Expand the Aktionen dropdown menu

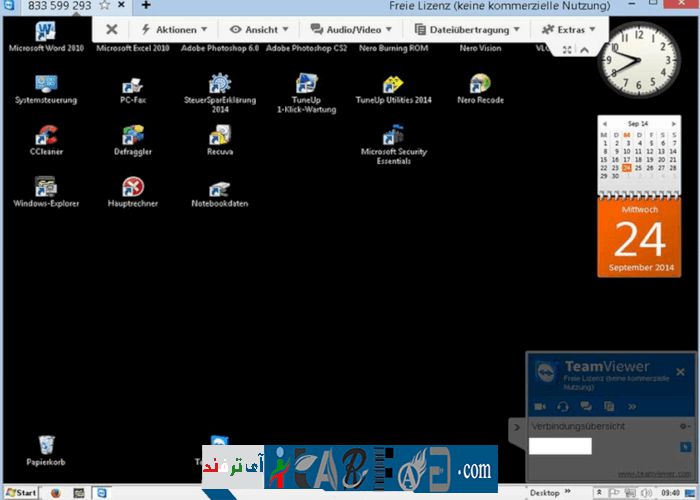point(174,30)
